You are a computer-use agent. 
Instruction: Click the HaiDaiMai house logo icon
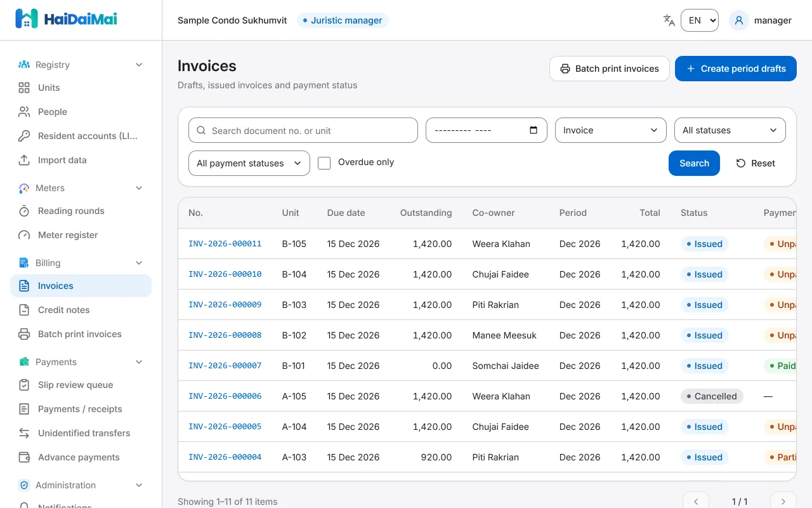(27, 19)
